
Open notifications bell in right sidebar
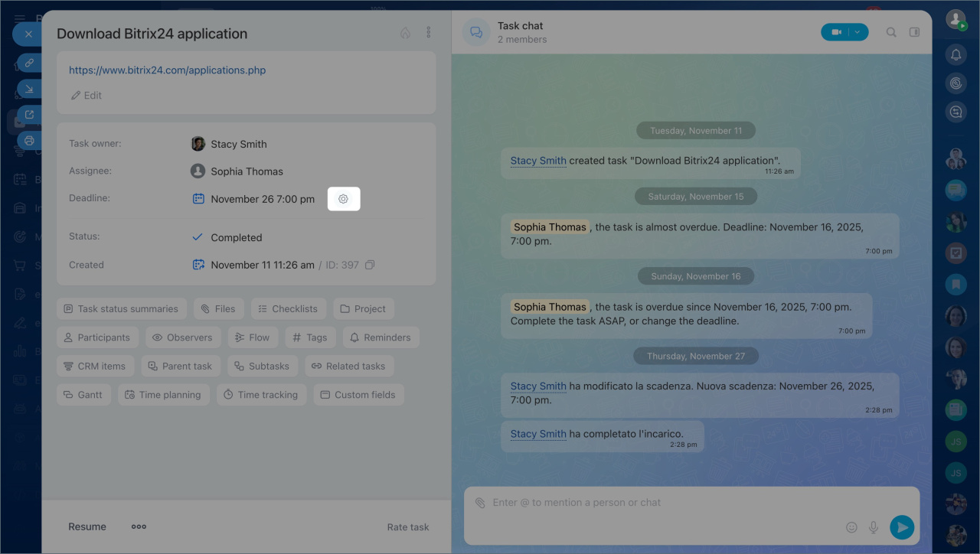coord(955,54)
